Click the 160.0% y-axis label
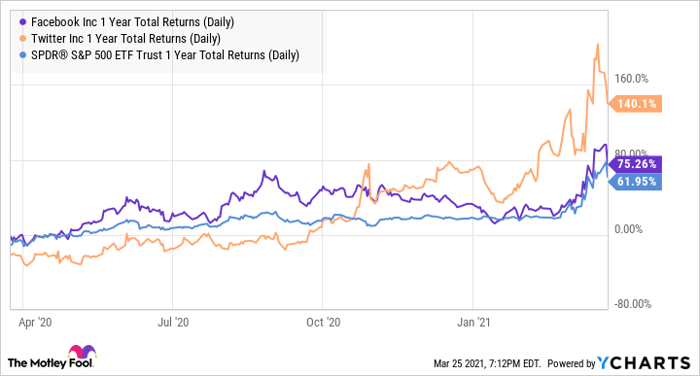 coord(631,79)
